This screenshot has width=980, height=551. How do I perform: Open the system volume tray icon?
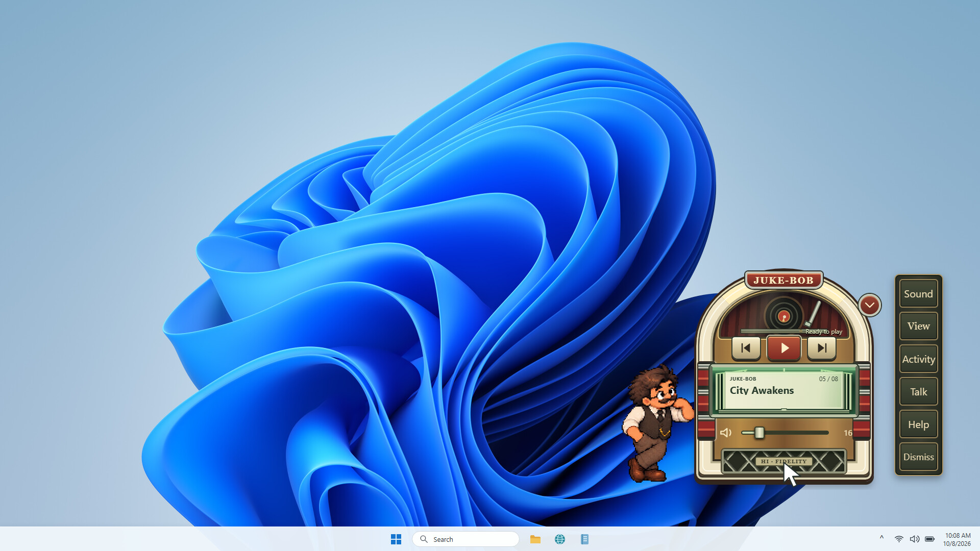(914, 539)
